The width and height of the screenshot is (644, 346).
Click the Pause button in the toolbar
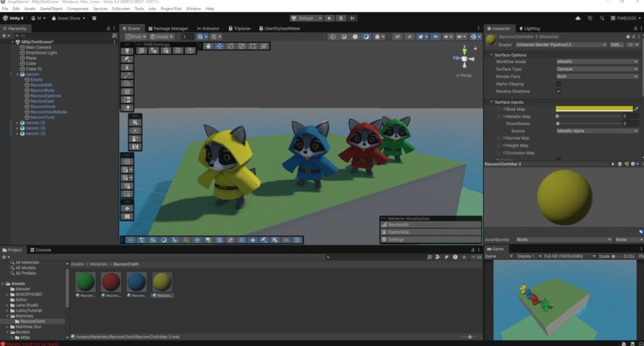pyautogui.click(x=341, y=18)
